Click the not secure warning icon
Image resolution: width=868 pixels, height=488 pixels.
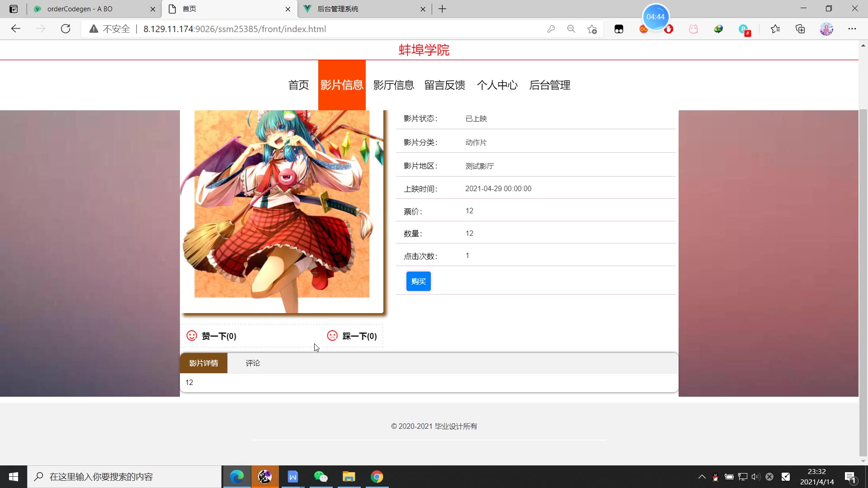[94, 29]
